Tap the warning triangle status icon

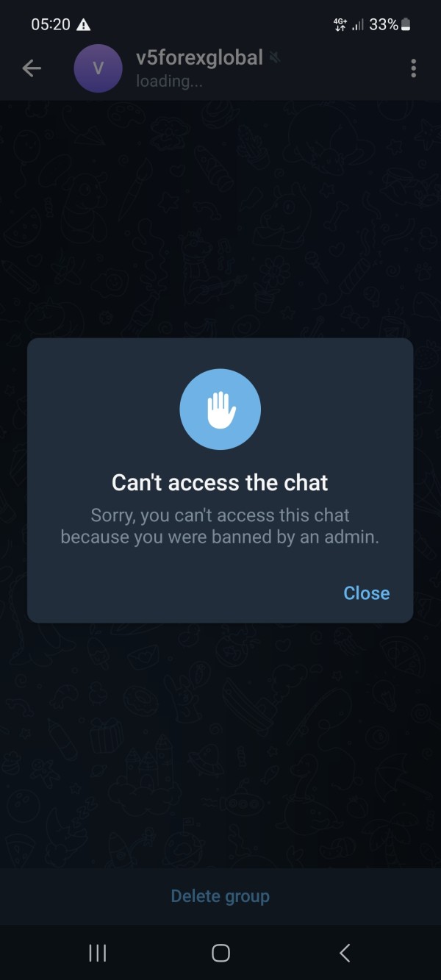tap(84, 25)
